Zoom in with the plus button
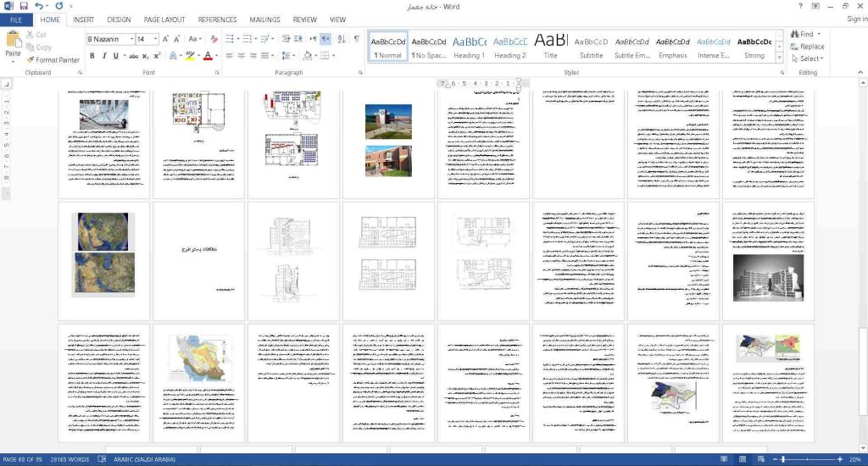868x466 pixels. tap(840, 459)
